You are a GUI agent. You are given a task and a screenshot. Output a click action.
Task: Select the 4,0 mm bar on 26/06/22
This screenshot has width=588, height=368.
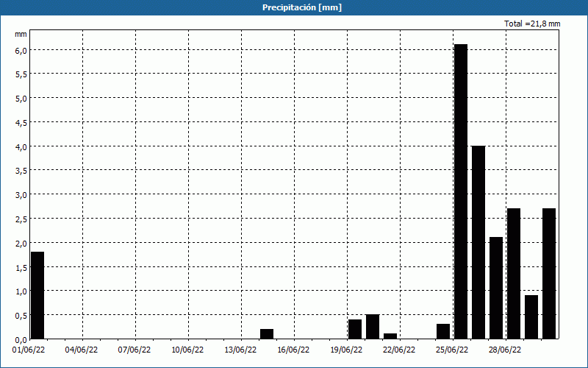(x=478, y=242)
